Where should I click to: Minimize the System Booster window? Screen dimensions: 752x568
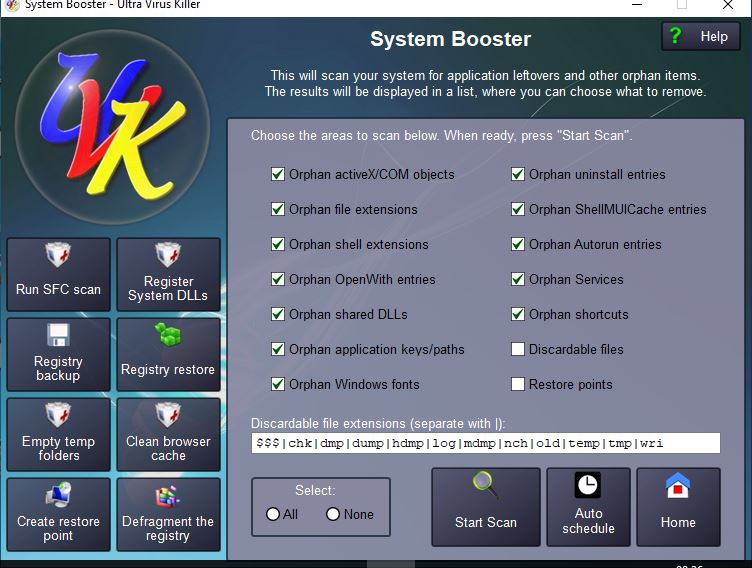637,5
